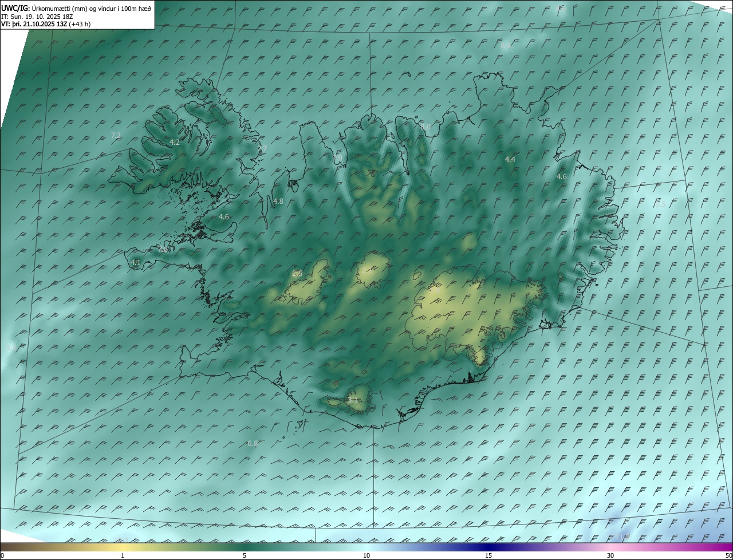Select the 4.1 value on Snæfellsnes tip

coord(136,262)
